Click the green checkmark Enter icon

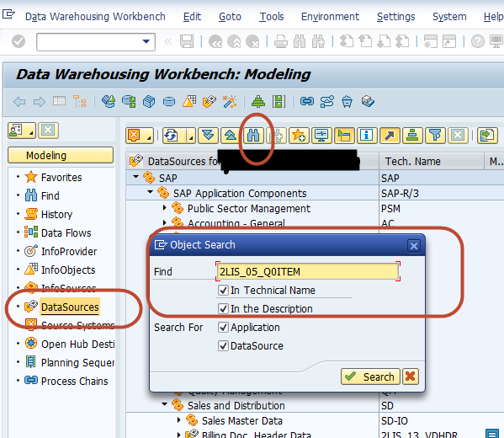(x=19, y=41)
